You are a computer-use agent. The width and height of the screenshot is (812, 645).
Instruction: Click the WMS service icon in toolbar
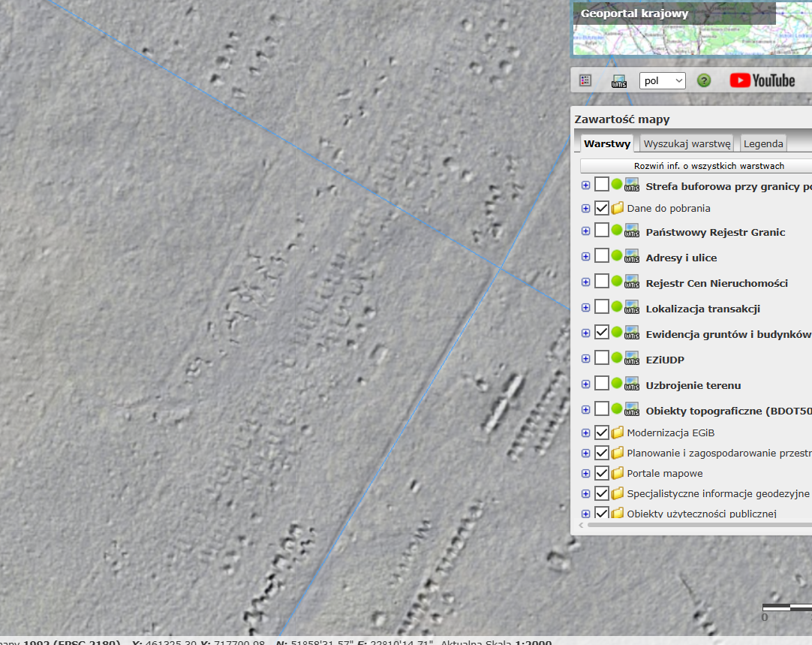tap(619, 80)
